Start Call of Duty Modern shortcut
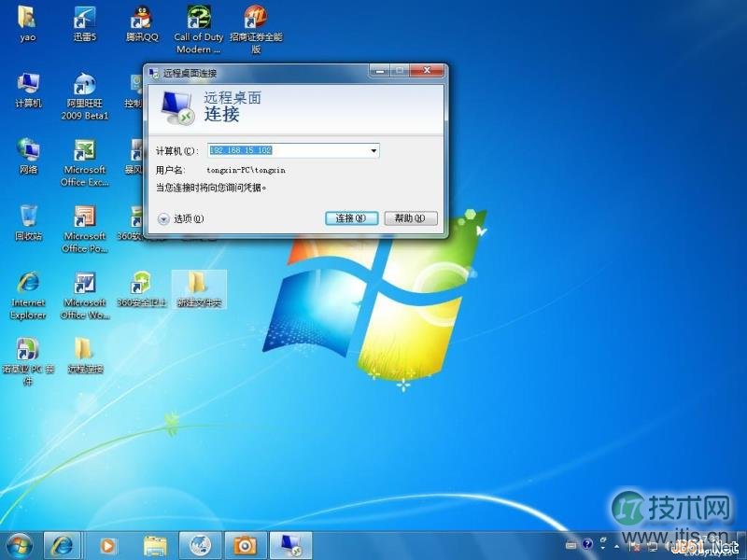The width and height of the screenshot is (747, 560). point(198,30)
